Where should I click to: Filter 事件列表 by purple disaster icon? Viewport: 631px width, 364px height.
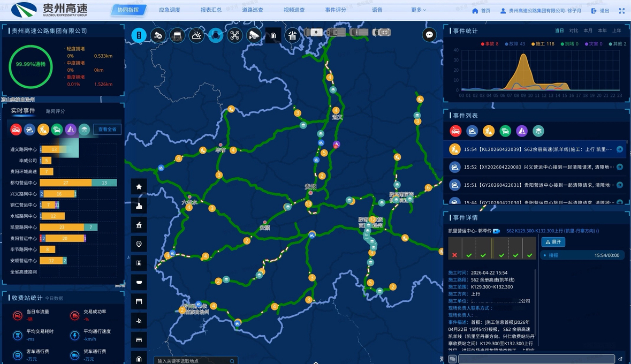pyautogui.click(x=522, y=131)
